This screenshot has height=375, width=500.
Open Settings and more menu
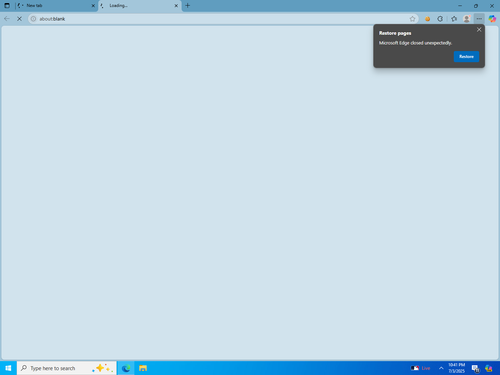(479, 19)
